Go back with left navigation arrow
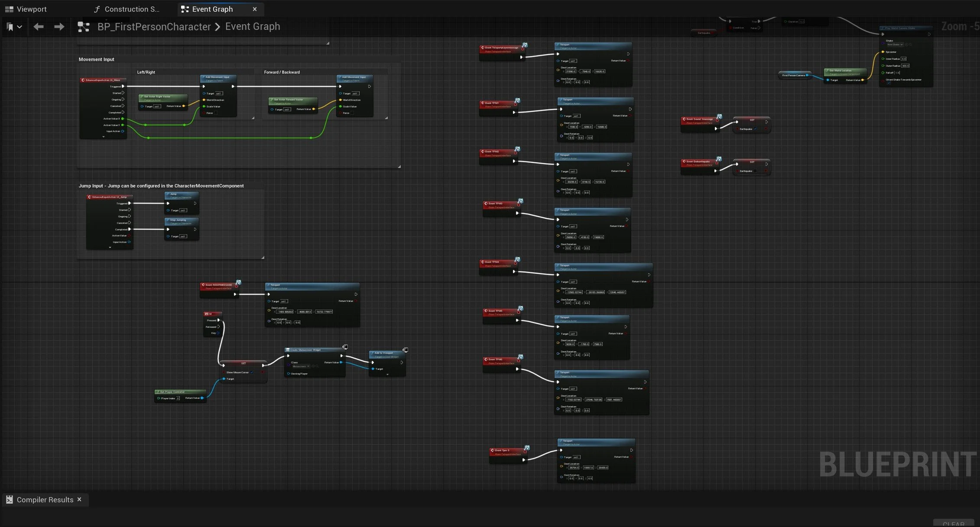 [39, 27]
